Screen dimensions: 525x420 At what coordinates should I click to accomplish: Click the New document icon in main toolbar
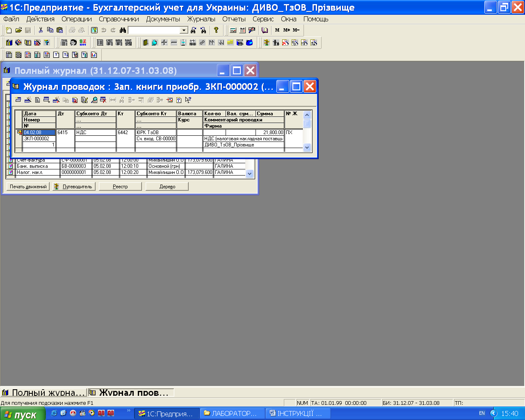9,30
